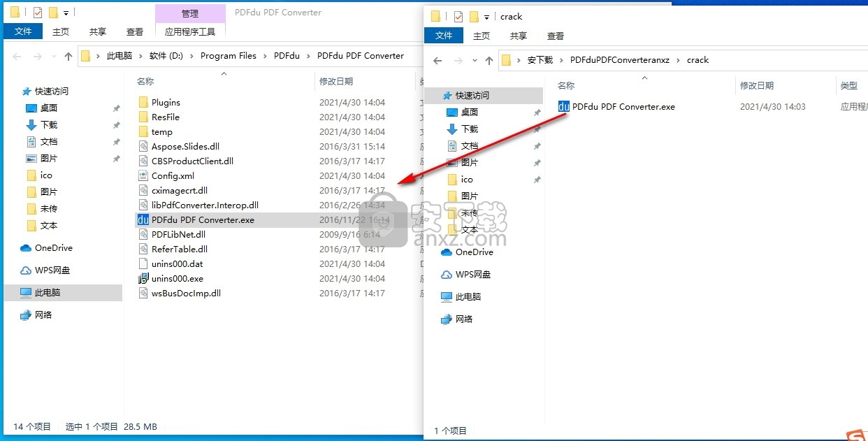Screen dimensions: 868x441
Task: Click the 网络 network icon in left sidebar
Action: pyautogui.click(x=26, y=315)
